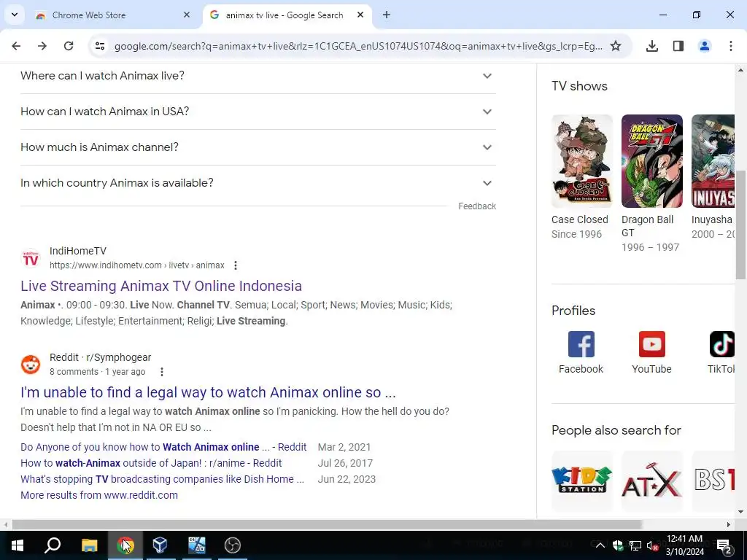Screen dimensions: 747x560
Task: Click scrollbar down arrow
Action: (740, 513)
